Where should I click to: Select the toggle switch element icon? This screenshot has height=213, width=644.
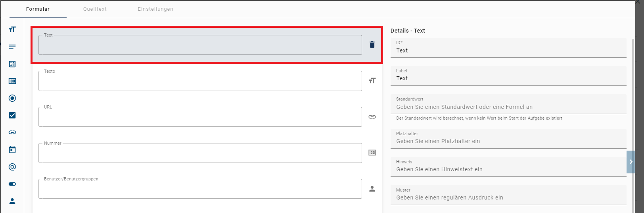[x=12, y=184]
